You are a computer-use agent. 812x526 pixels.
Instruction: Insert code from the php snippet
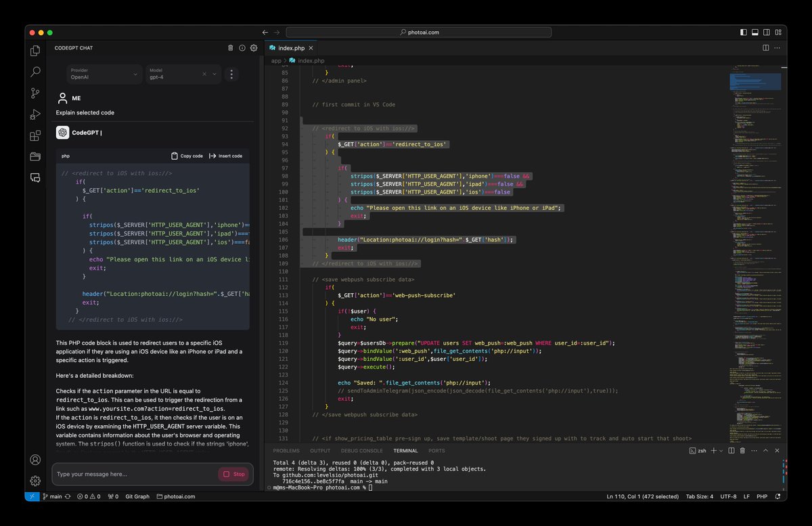point(225,156)
